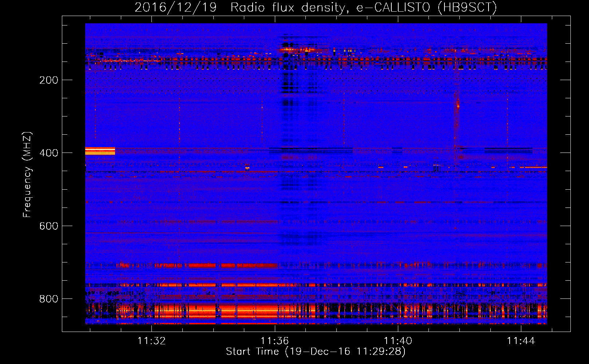Click the 11:32 time tick label
Viewport: 589px width, 364px height.
click(x=151, y=341)
